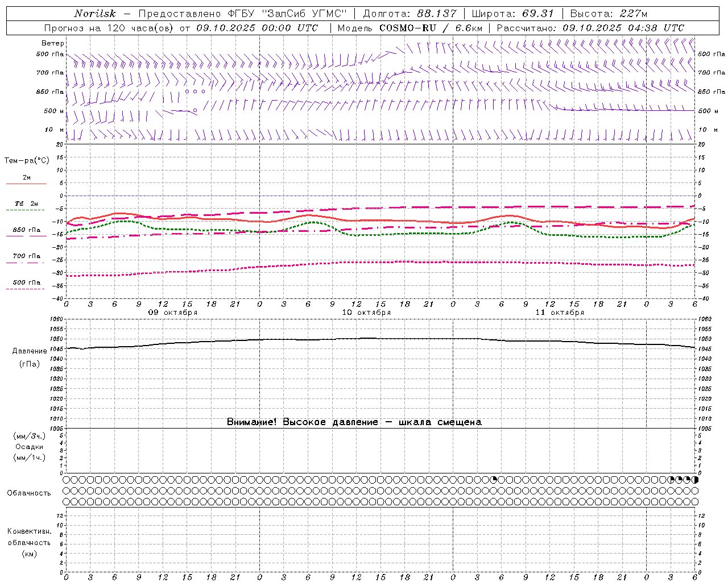The width and height of the screenshot is (728, 582).
Task: Click the Конвективн. label
Action: point(29,531)
